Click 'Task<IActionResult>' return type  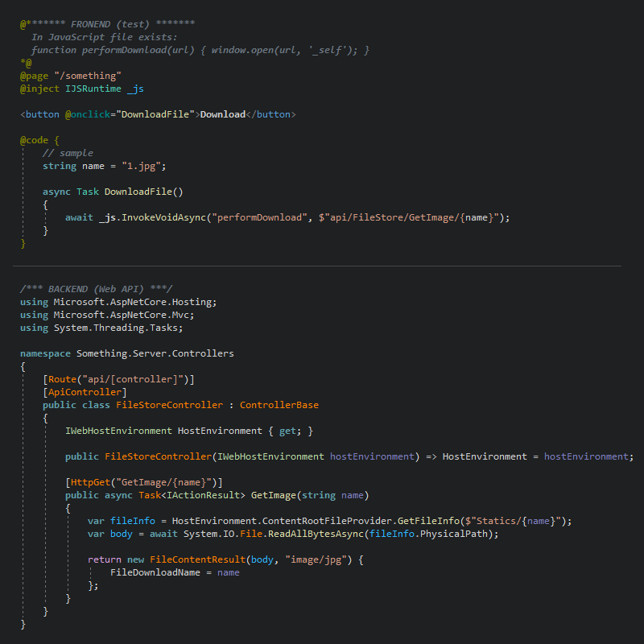[192, 495]
